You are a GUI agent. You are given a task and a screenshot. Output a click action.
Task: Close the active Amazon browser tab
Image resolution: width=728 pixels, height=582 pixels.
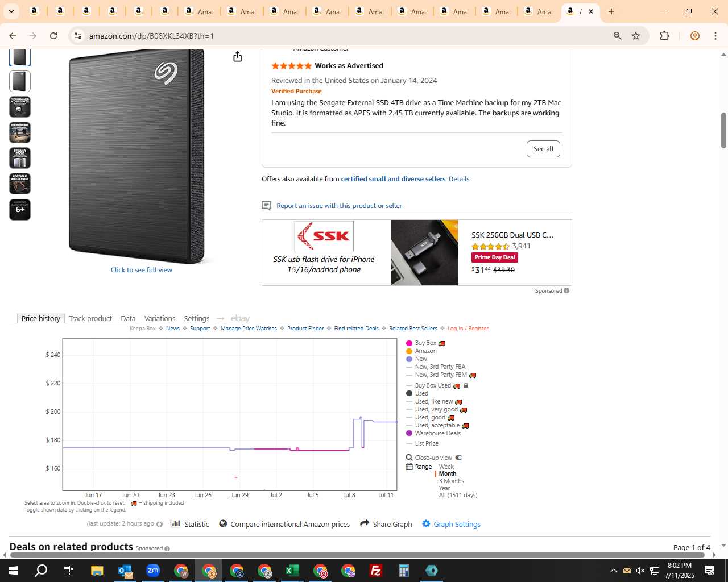pyautogui.click(x=590, y=11)
